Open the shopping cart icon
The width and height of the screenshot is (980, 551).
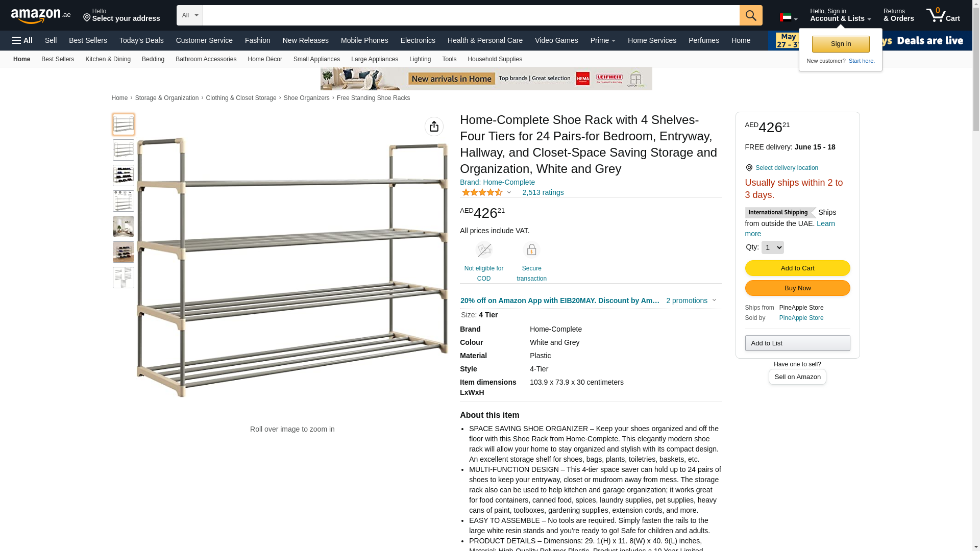(943, 15)
